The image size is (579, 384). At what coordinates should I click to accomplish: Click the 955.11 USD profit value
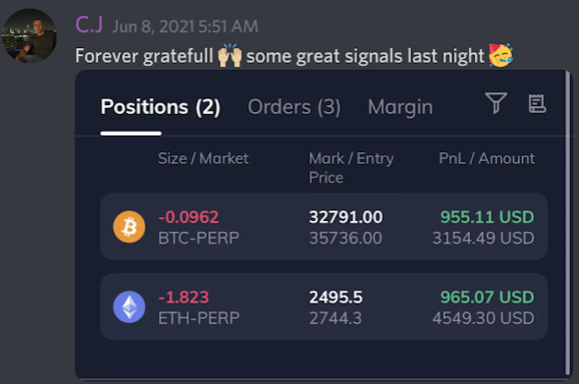click(487, 217)
